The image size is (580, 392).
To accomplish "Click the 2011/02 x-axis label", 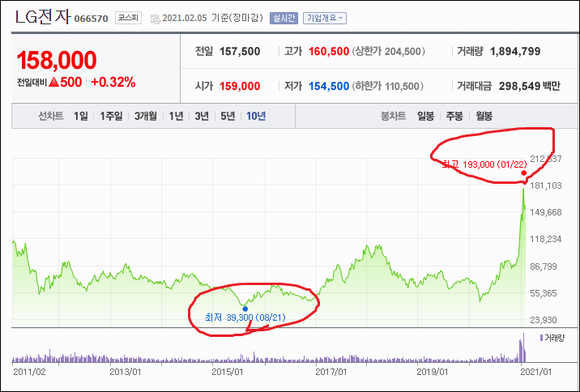I will coord(29,372).
